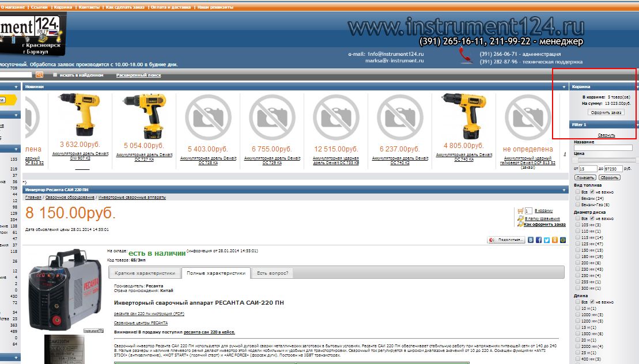Toggle the plus on the Filter 1 header
The width and height of the screenshot is (639, 364).
(637, 125)
